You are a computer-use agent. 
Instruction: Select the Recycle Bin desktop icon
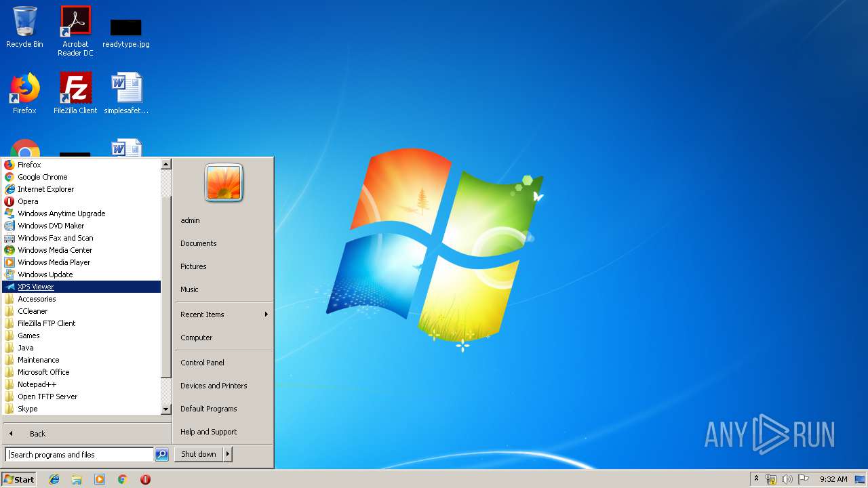click(24, 27)
